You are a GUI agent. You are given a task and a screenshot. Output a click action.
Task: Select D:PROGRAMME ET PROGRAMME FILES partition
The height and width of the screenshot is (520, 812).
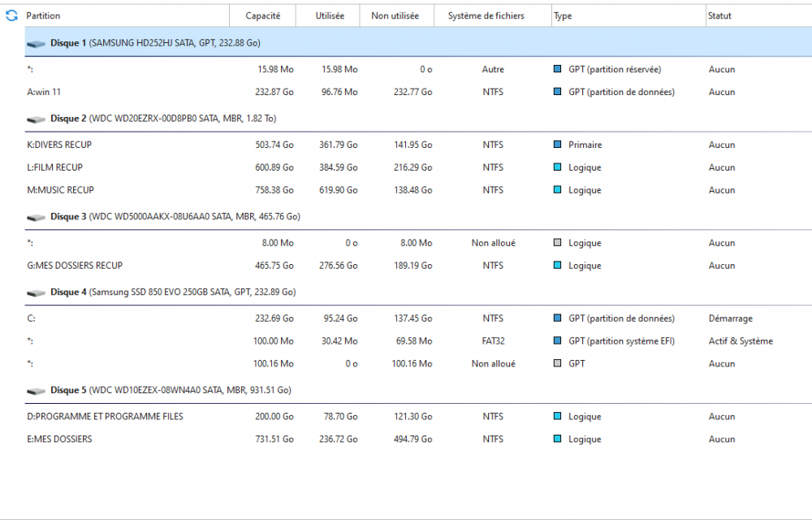(105, 417)
